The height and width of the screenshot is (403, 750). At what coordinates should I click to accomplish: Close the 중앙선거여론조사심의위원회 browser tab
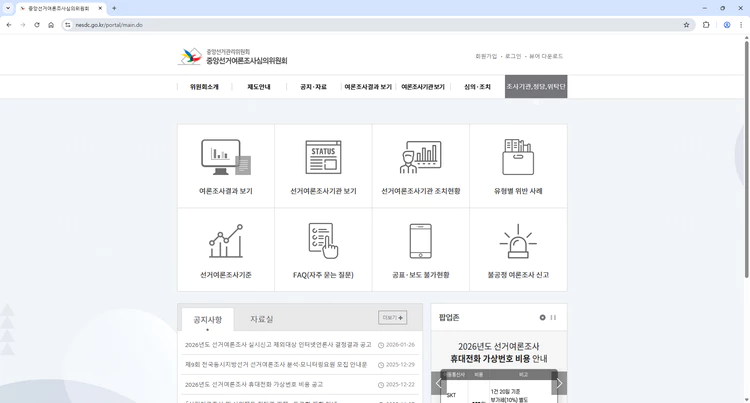click(100, 8)
